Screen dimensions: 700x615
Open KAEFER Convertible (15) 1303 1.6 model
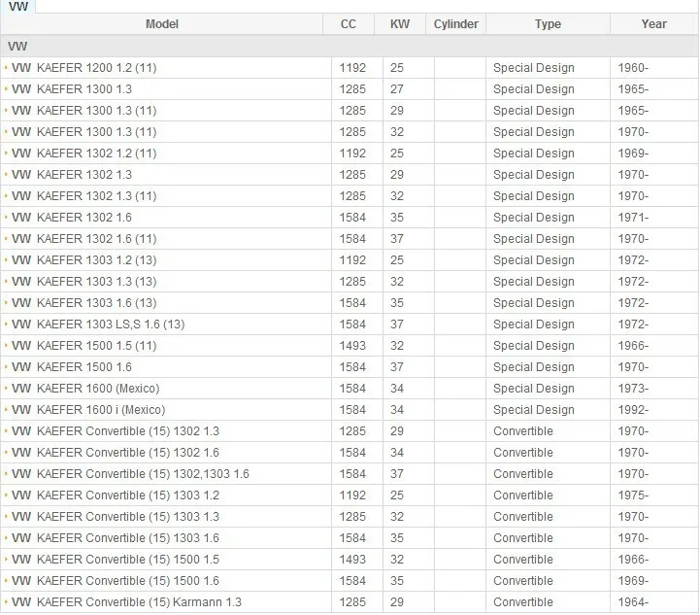coord(116,537)
